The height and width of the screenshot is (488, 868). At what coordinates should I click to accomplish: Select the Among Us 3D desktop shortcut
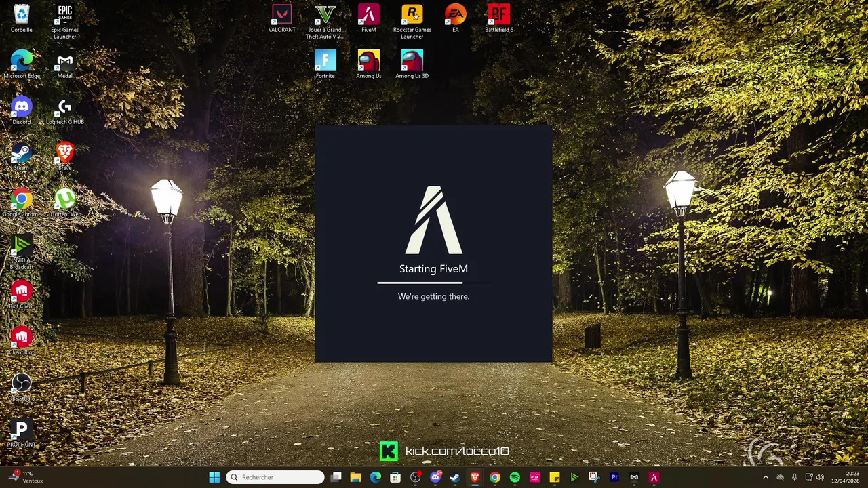pos(412,64)
